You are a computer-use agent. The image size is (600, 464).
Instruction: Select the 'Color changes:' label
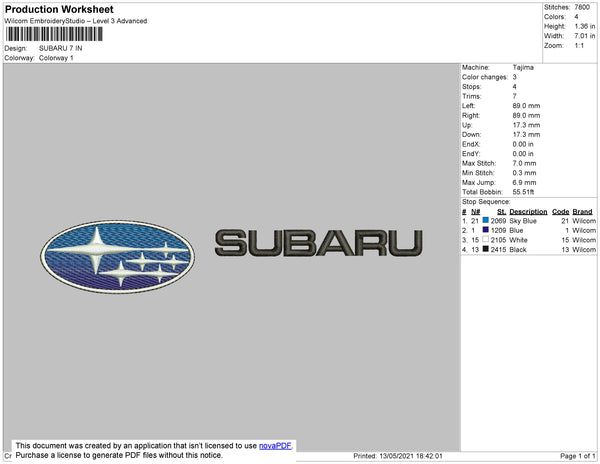pyautogui.click(x=485, y=77)
